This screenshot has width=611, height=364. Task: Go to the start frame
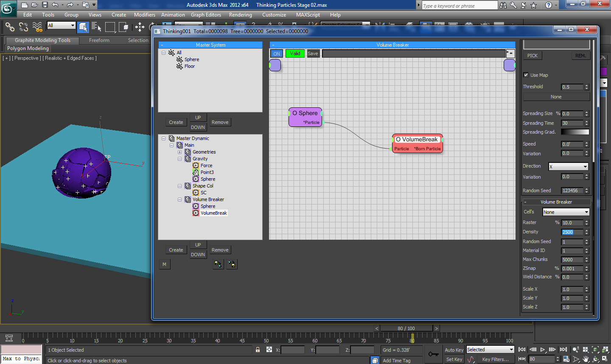pyautogui.click(x=522, y=350)
